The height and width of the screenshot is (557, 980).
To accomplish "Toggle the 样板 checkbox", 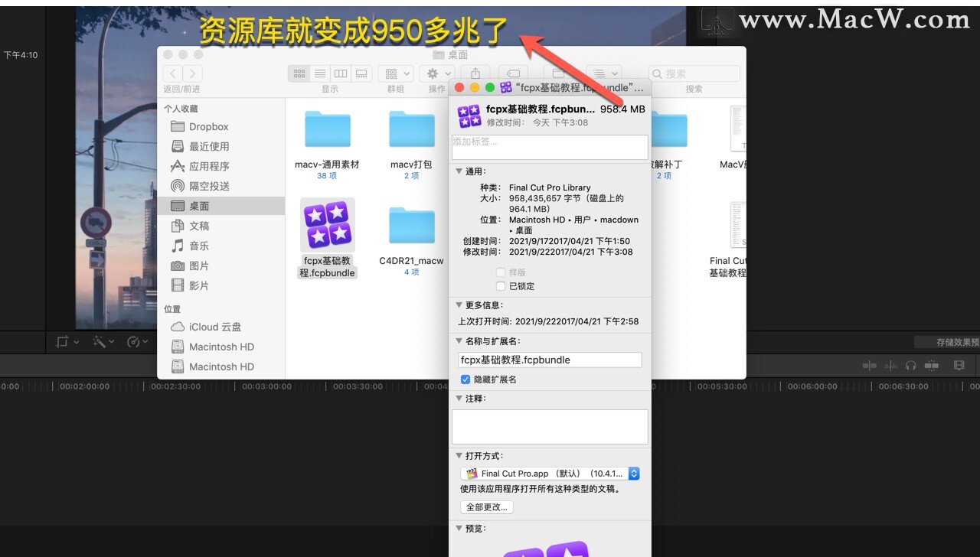I will pos(501,272).
